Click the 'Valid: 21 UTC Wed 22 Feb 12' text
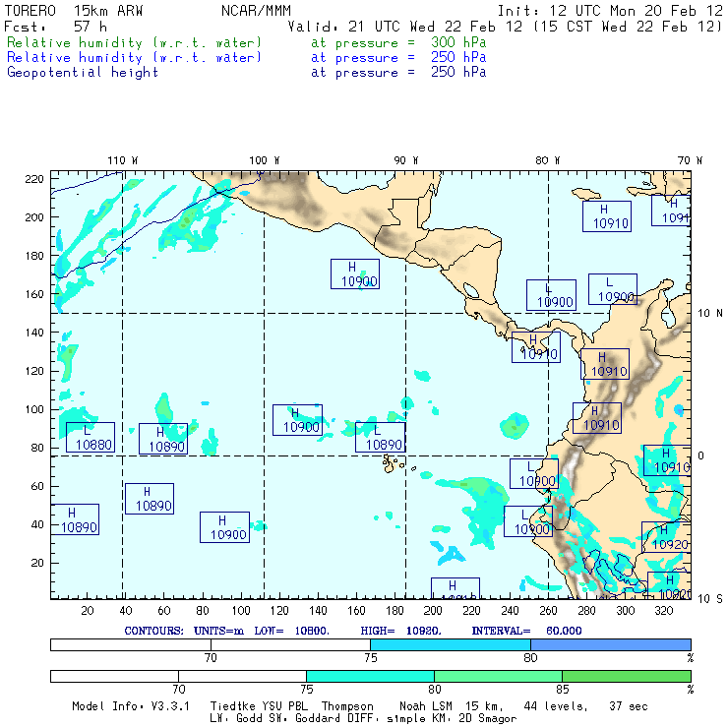 405,27
